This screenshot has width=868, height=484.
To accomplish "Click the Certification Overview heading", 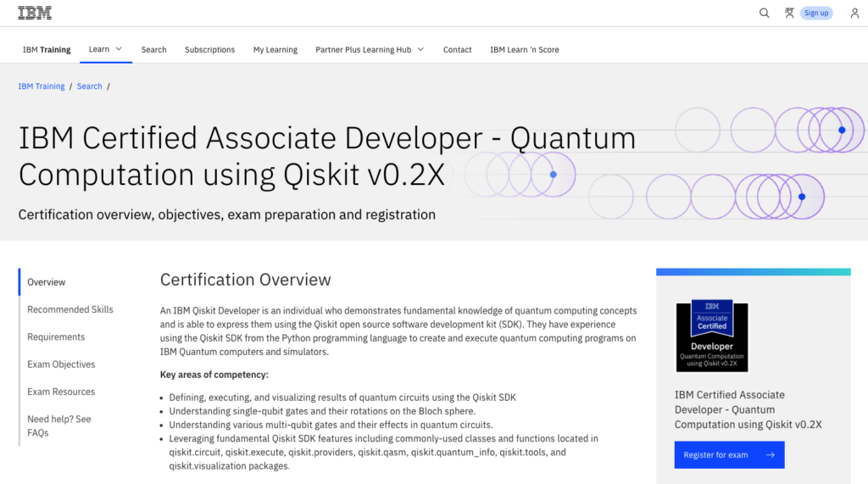I will tap(245, 280).
